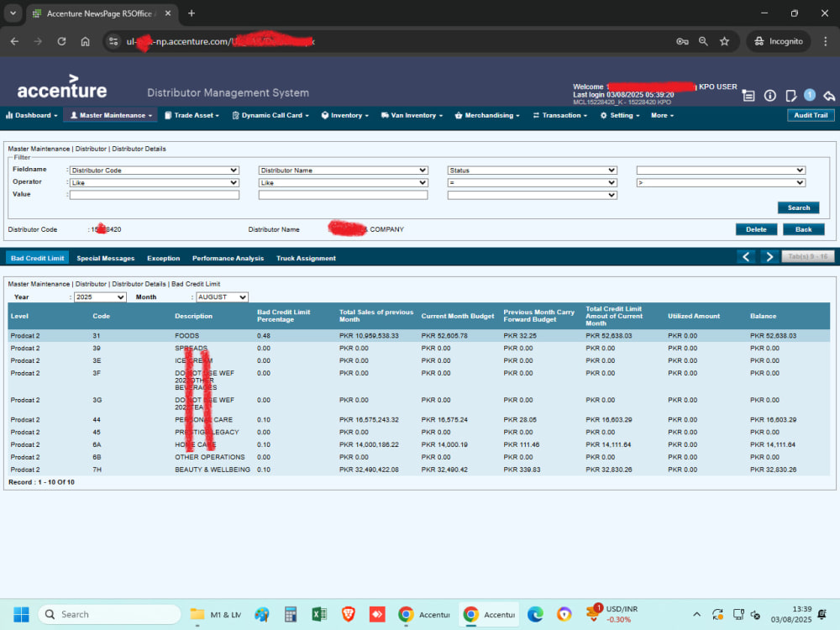
Task: Click the browser home icon
Action: pos(85,41)
